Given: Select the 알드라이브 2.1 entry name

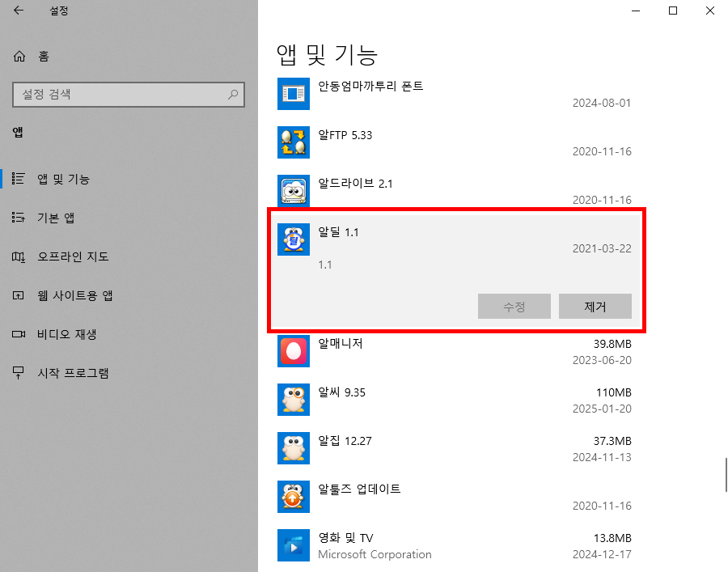Looking at the screenshot, I should click(x=355, y=184).
